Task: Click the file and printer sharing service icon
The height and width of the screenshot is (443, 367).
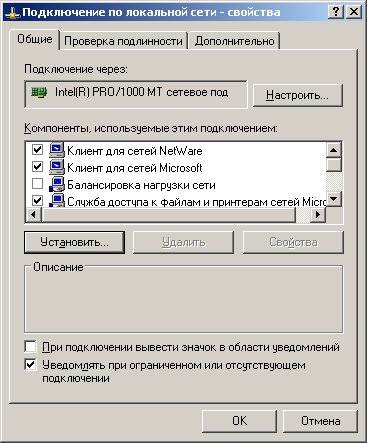Action: pyautogui.click(x=57, y=200)
